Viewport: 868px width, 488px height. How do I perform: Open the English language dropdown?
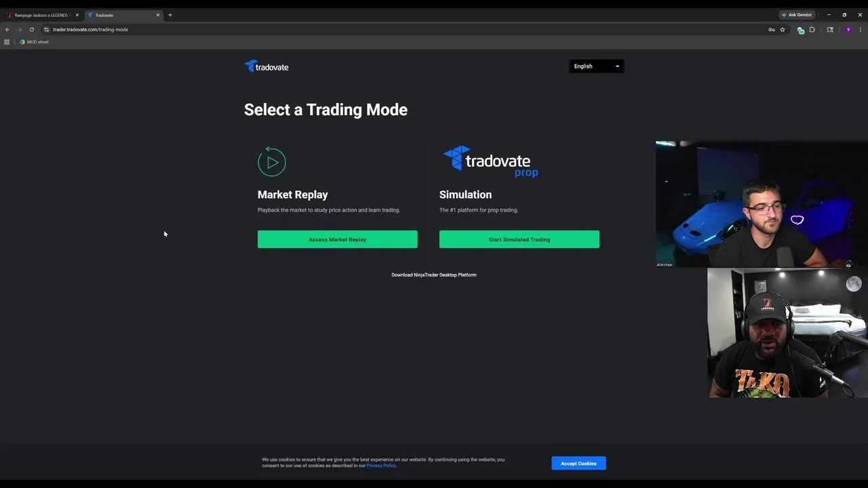596,66
